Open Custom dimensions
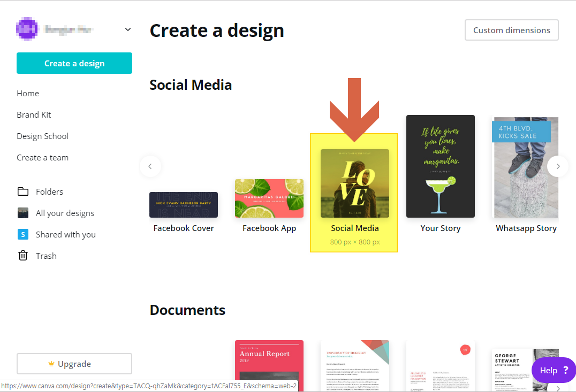Image resolution: width=576 pixels, height=392 pixels. coord(511,30)
